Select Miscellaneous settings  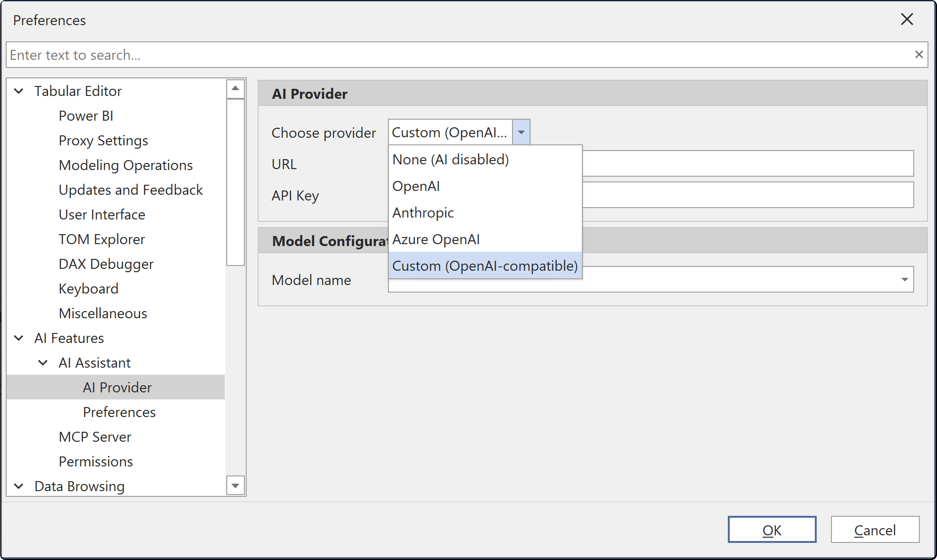click(103, 313)
